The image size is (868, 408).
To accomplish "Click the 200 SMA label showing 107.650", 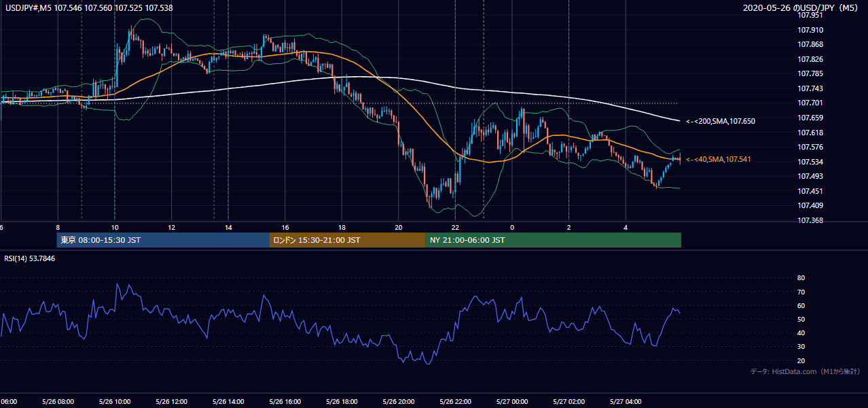I will pos(721,121).
